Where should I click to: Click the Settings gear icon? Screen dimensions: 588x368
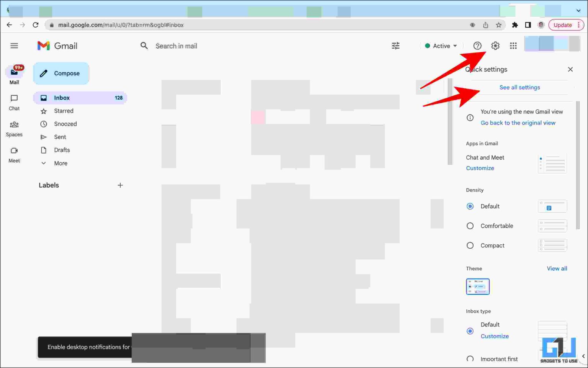point(495,46)
